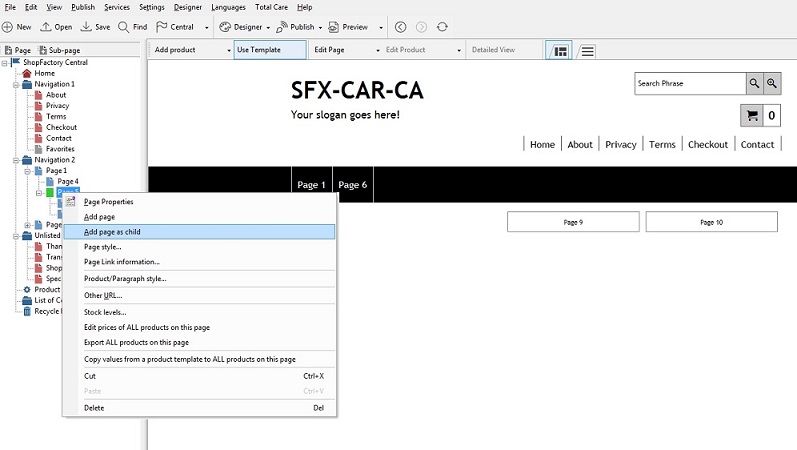This screenshot has width=797, height=450.
Task: Open the Languages menu
Action: click(228, 7)
